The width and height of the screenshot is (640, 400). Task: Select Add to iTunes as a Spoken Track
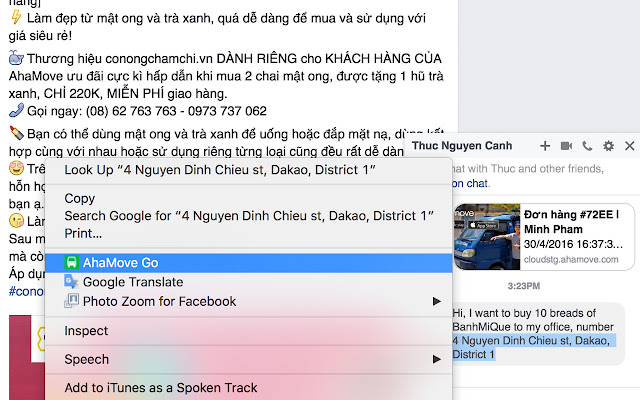(248, 387)
